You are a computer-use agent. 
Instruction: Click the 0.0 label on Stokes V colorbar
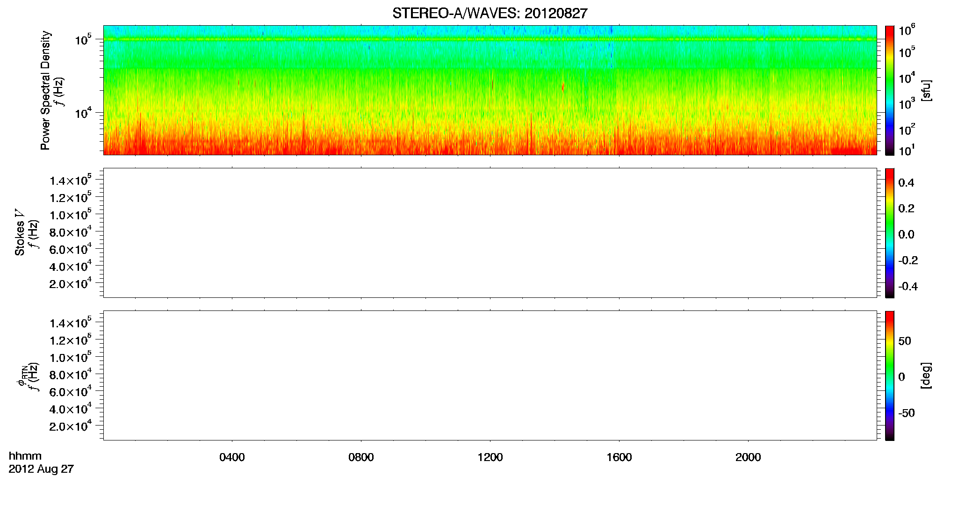906,234
